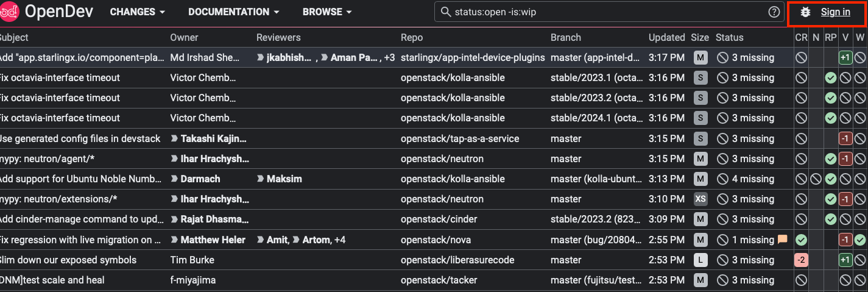Click -2 Code-Review label in liberasurecode row

(x=801, y=260)
